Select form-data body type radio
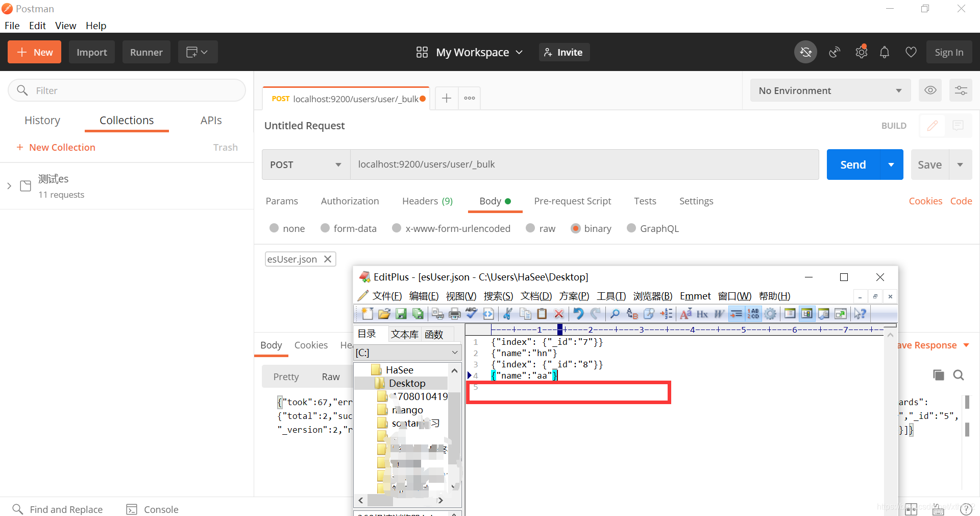 [x=325, y=228]
